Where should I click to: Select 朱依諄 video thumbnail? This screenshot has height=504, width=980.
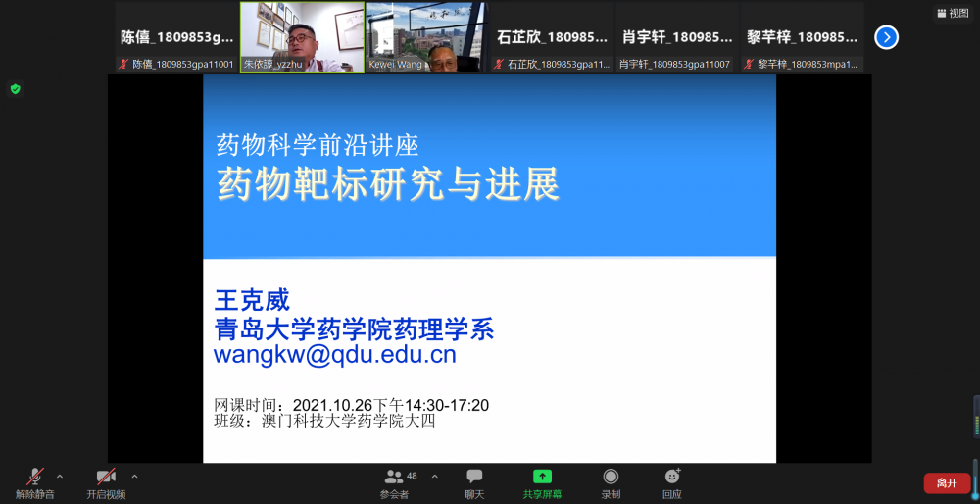tap(302, 37)
